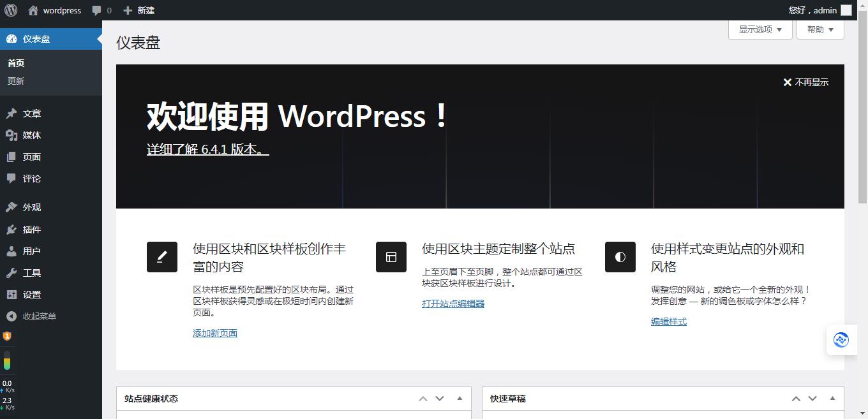Screen dimensions: 868x419
Task: Click the 仪表盘 page heading
Action: 138,43
